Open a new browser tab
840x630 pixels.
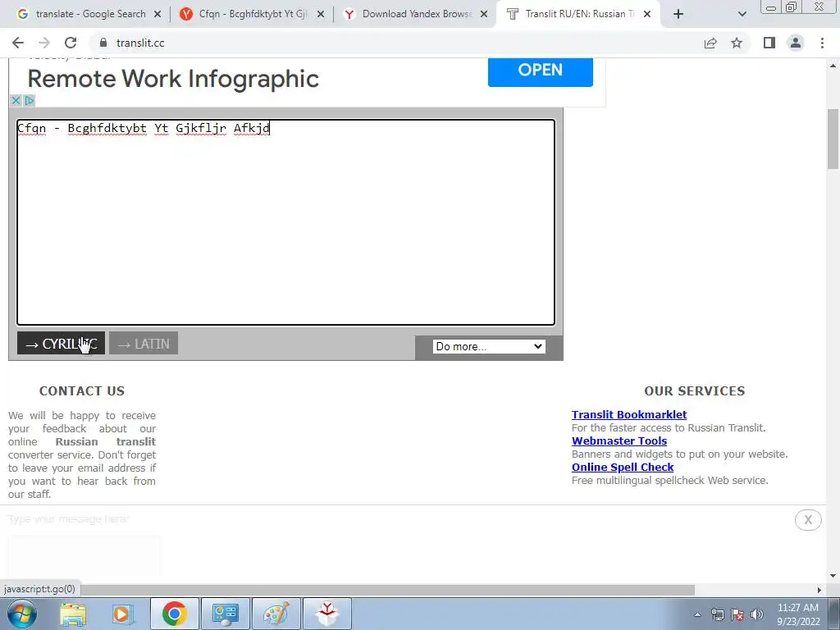pos(678,14)
